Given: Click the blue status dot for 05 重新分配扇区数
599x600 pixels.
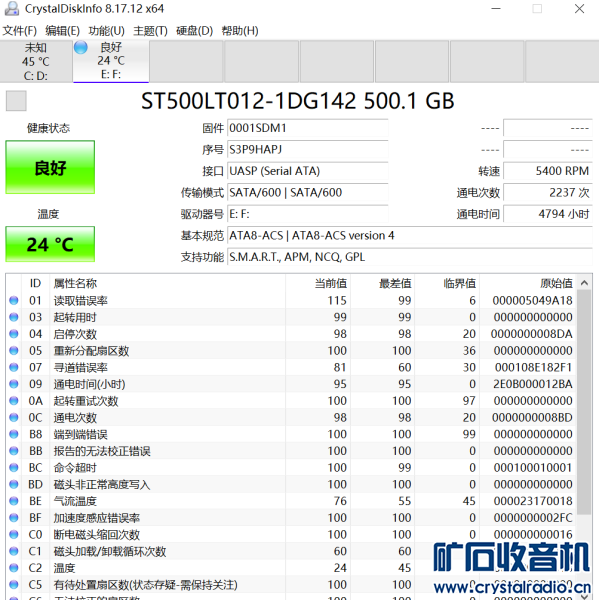Looking at the screenshot, I should [14, 351].
